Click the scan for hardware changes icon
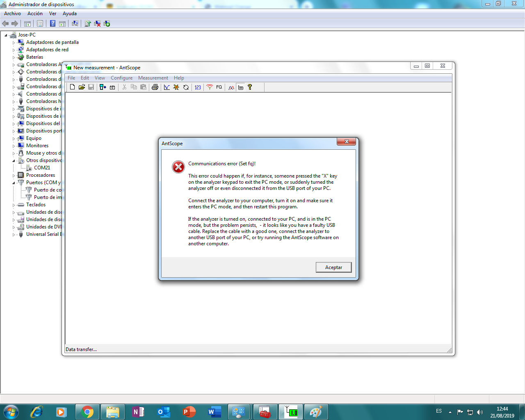 tap(75, 24)
